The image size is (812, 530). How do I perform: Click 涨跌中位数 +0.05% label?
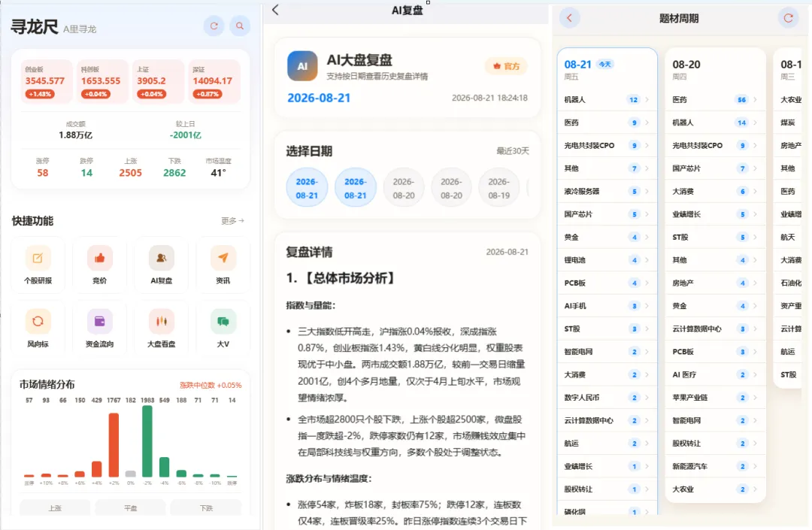click(211, 385)
